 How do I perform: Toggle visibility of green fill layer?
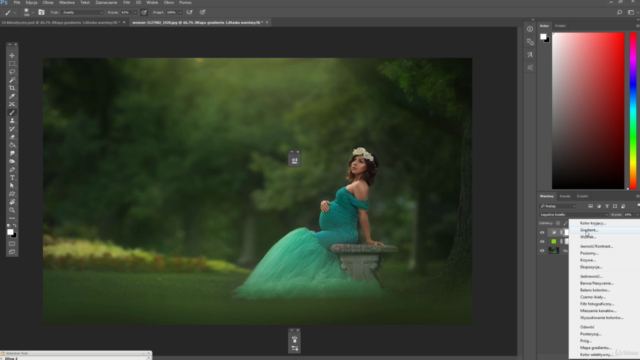coord(542,241)
